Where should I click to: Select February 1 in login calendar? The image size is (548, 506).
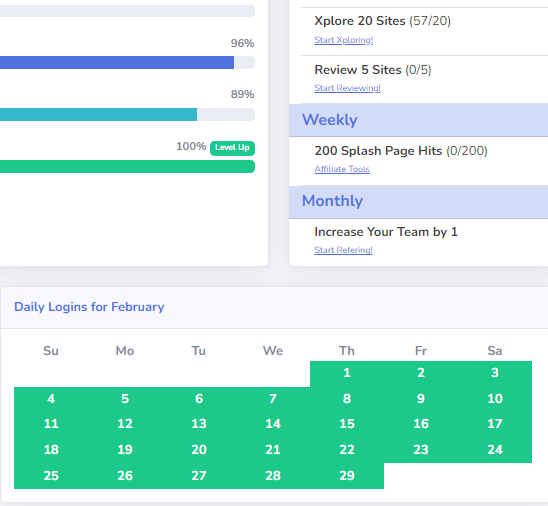coord(347,373)
